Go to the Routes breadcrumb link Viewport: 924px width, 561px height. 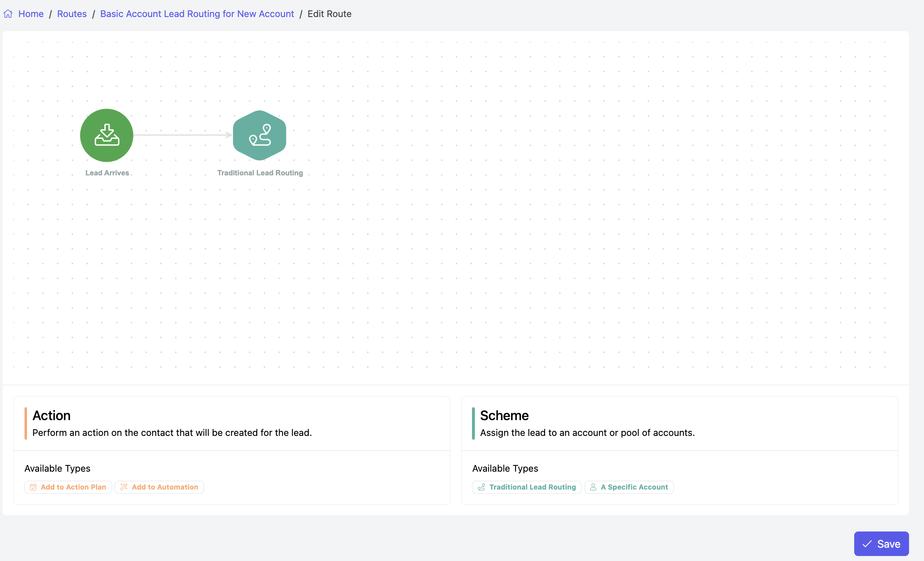click(x=72, y=14)
